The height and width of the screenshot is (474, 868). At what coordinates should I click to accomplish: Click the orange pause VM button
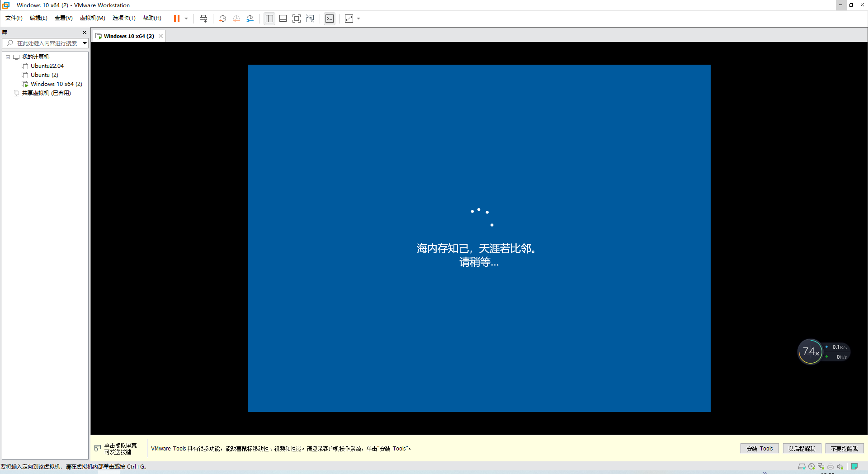click(177, 19)
